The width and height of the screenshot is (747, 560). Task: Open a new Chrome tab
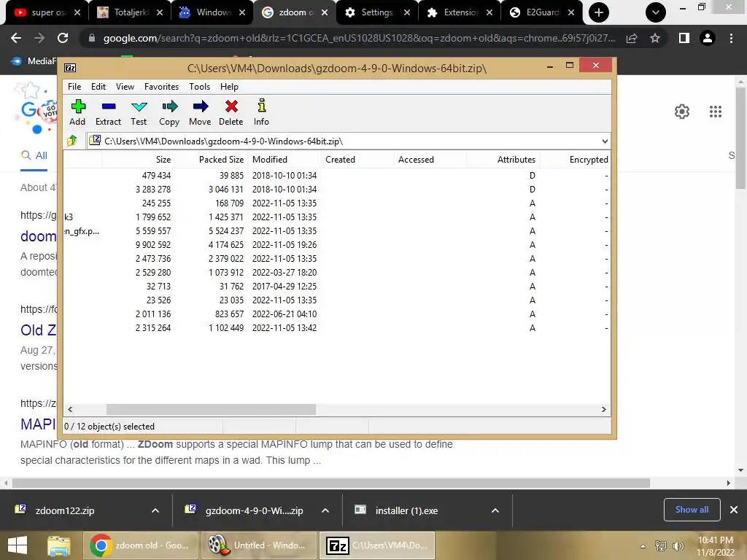coord(599,12)
